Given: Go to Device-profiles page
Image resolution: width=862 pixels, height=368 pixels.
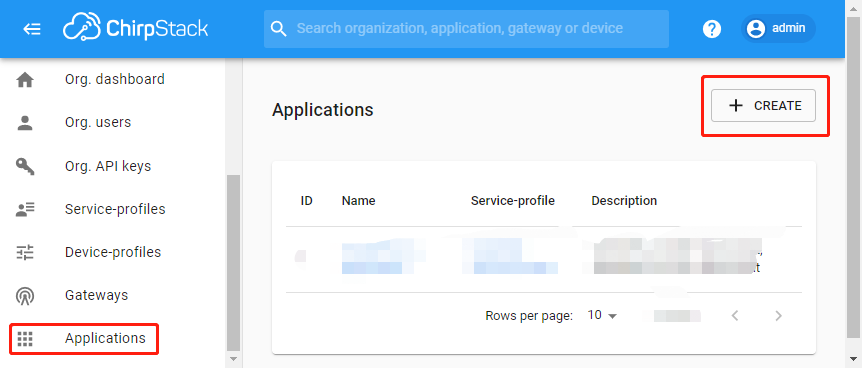Looking at the screenshot, I should pyautogui.click(x=114, y=252).
